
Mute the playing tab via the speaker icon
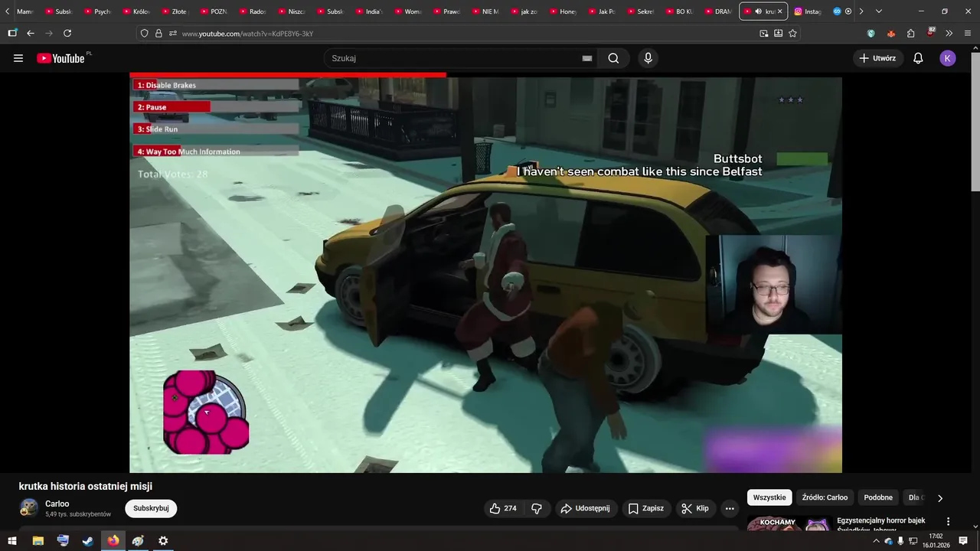(758, 11)
